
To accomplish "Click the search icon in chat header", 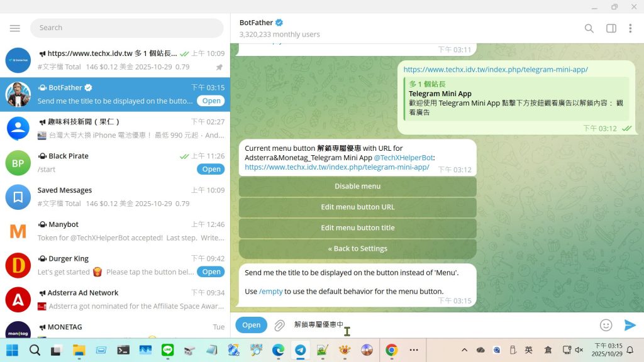I will tap(589, 28).
